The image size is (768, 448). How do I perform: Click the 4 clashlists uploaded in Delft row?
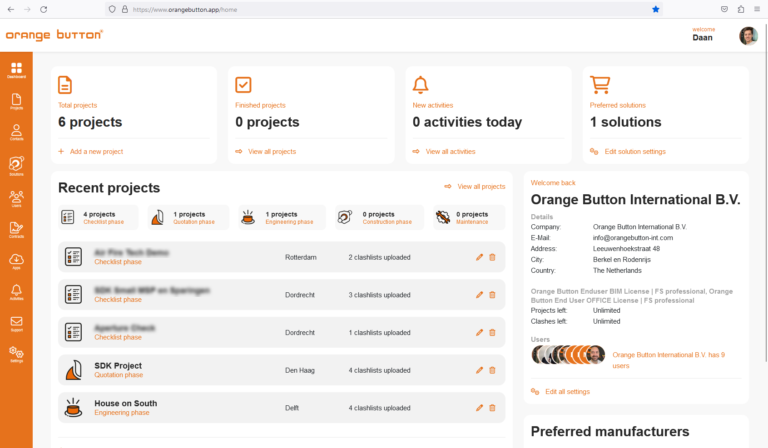(x=380, y=408)
